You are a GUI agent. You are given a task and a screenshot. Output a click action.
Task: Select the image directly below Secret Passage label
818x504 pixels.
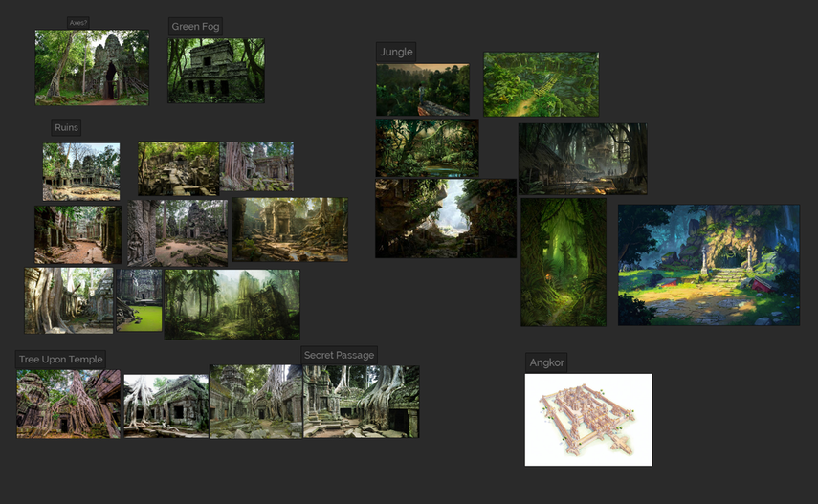[361, 402]
